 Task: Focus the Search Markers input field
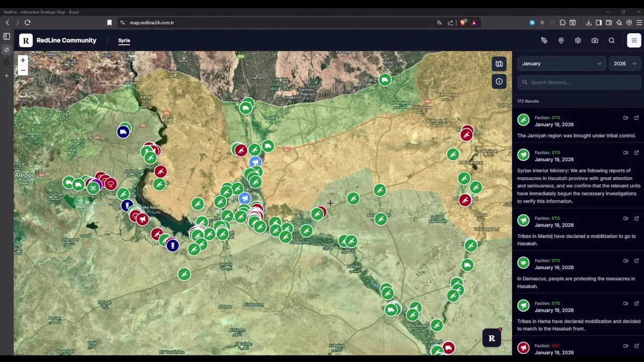[579, 82]
